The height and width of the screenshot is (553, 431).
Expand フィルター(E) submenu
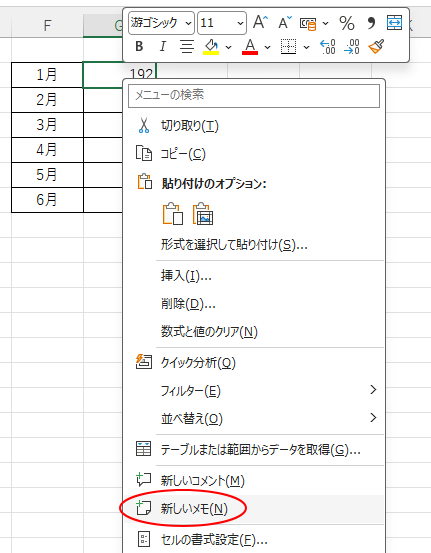pyautogui.click(x=254, y=391)
